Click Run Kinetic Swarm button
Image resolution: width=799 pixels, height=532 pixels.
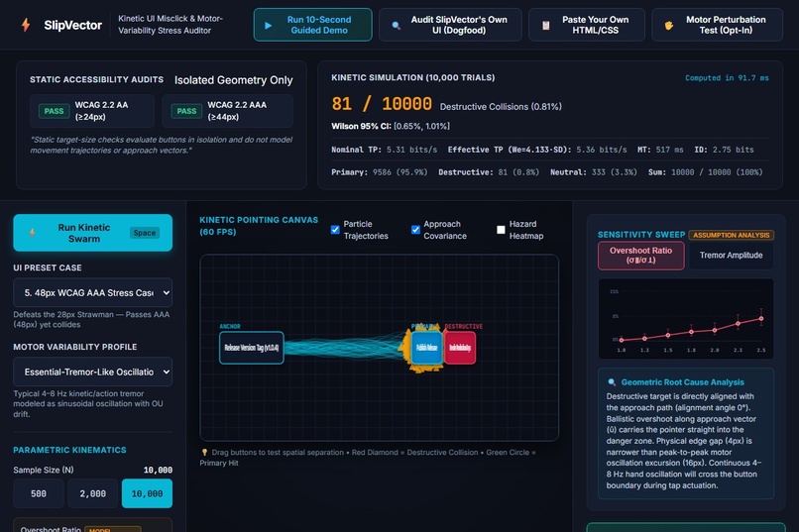tap(93, 233)
